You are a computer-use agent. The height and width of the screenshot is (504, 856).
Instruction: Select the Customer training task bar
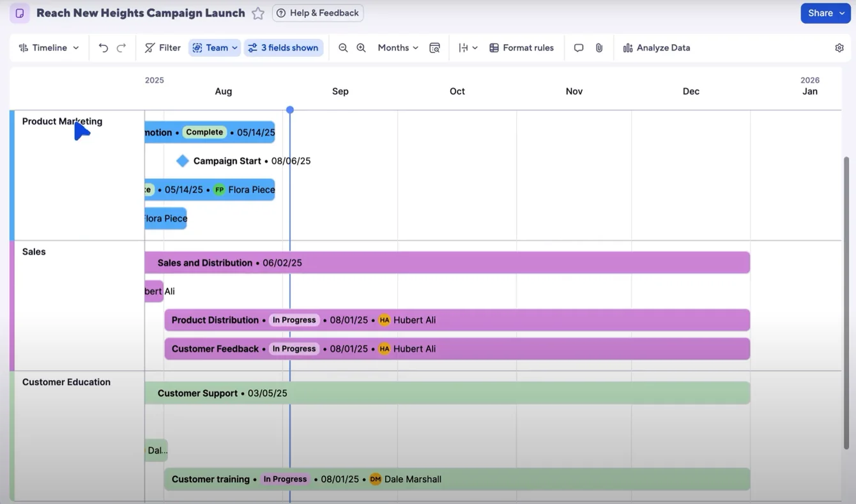point(457,479)
